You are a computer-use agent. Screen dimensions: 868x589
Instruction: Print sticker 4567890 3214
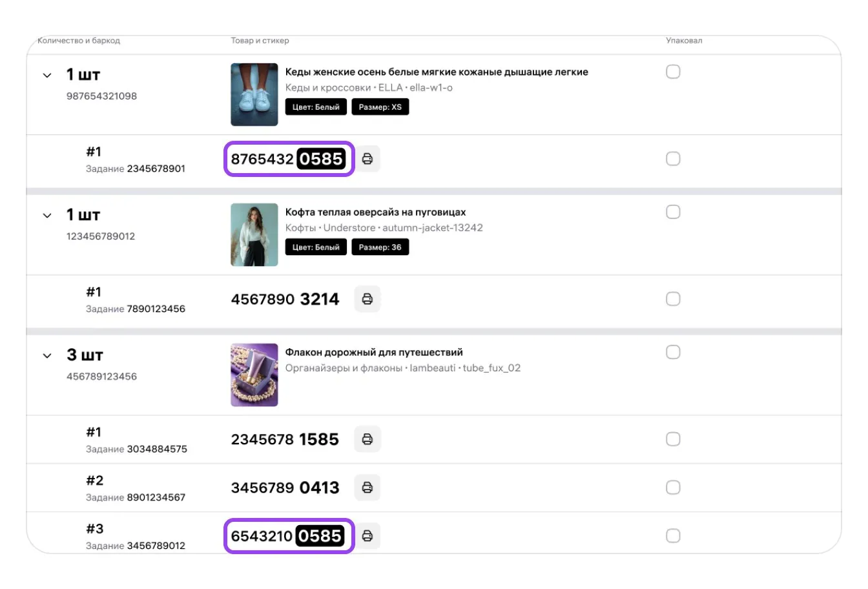(x=367, y=299)
